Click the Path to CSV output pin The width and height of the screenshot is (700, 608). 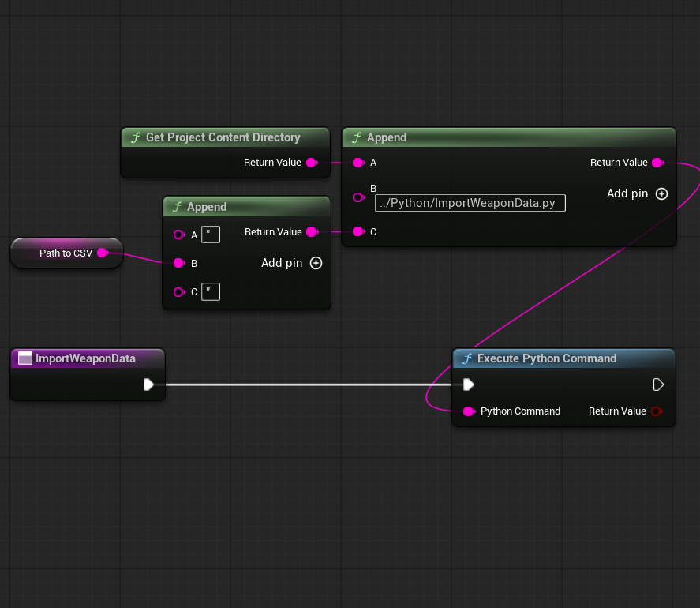pos(102,253)
